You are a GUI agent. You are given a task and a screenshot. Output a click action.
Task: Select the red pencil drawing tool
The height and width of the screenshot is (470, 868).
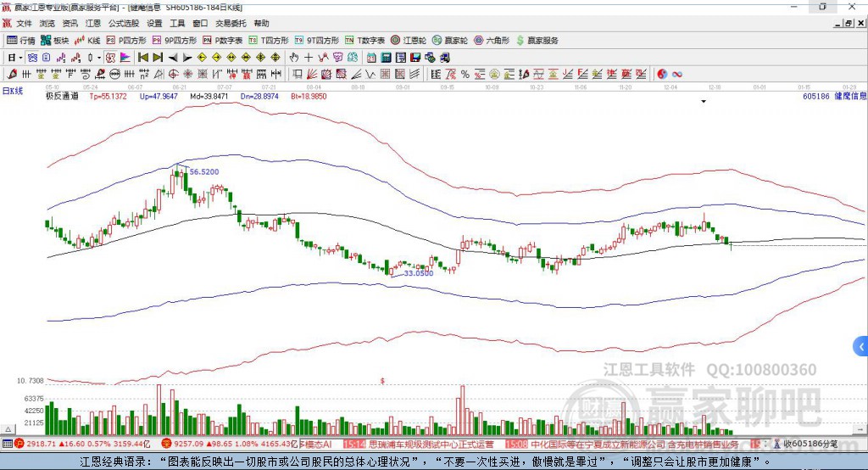click(12, 74)
